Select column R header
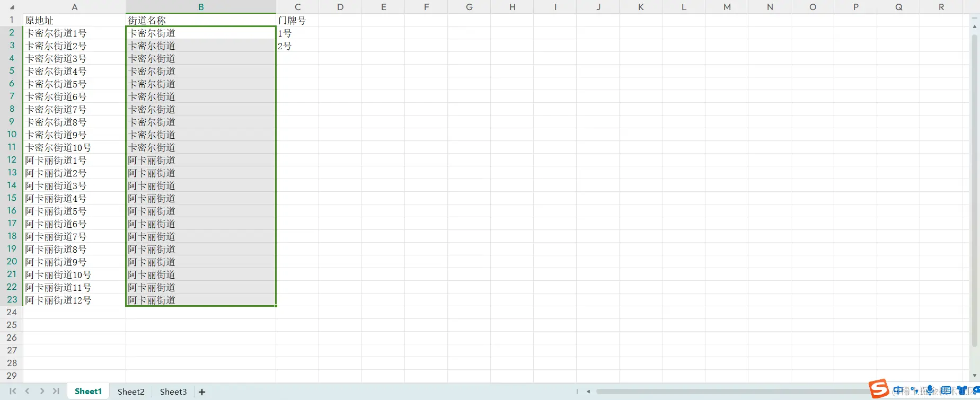The width and height of the screenshot is (980, 400). pyautogui.click(x=941, y=7)
